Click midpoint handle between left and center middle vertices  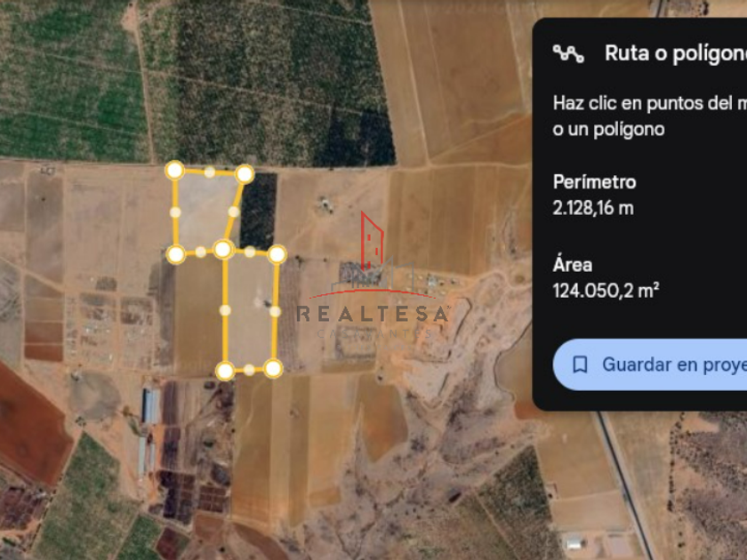coord(201,252)
